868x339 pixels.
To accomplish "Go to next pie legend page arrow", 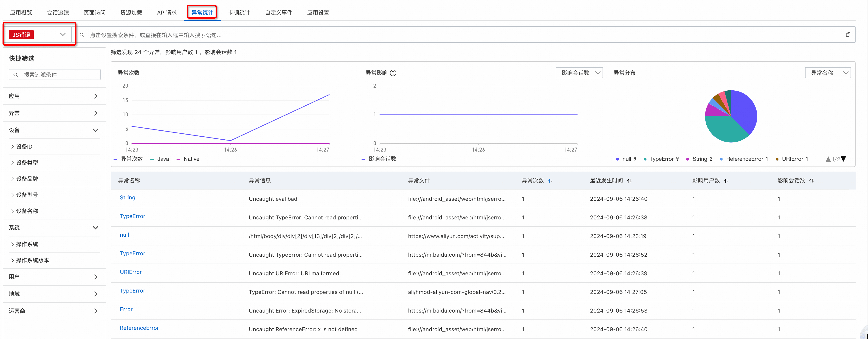I will 843,159.
